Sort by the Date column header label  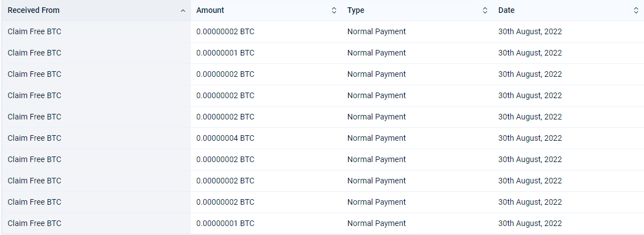coord(506,10)
